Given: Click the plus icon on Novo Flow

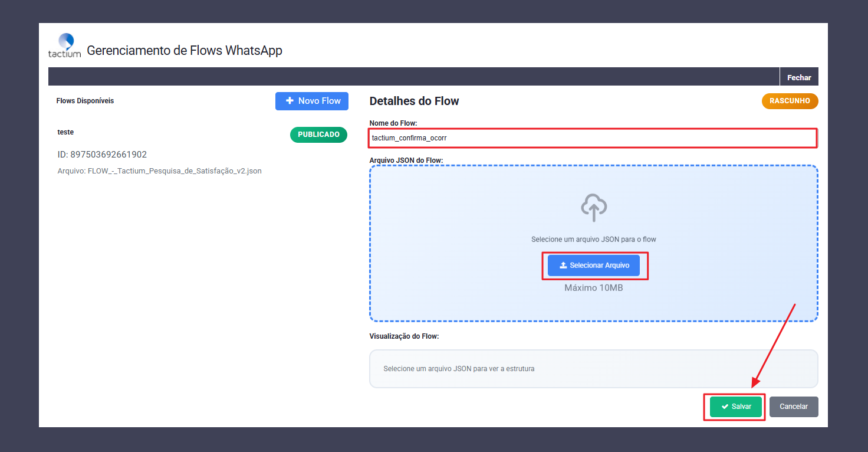Looking at the screenshot, I should pyautogui.click(x=290, y=101).
